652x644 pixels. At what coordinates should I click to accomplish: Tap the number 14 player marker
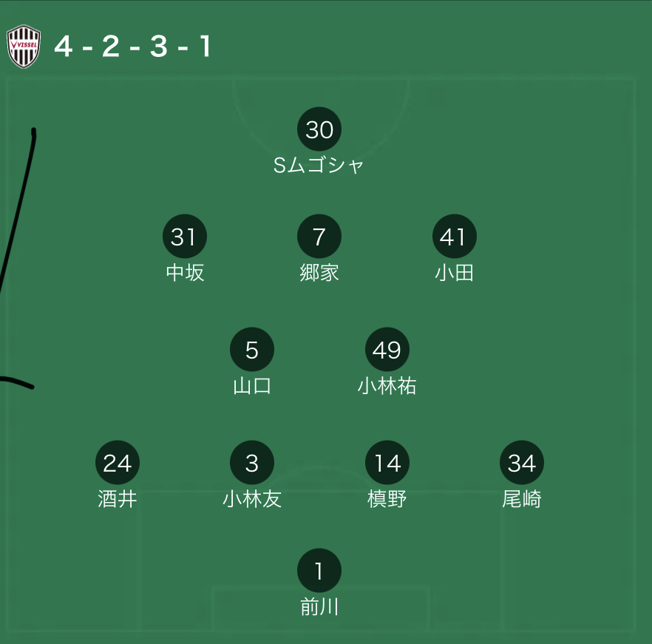click(x=387, y=463)
